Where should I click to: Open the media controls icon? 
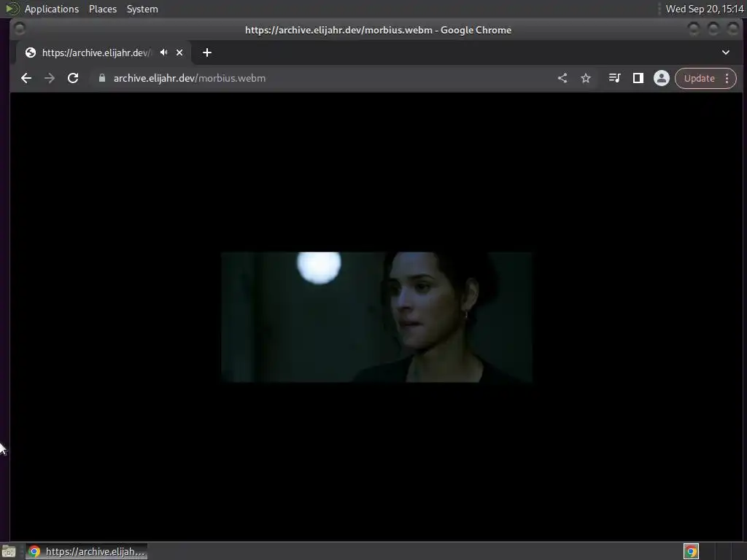(x=614, y=78)
